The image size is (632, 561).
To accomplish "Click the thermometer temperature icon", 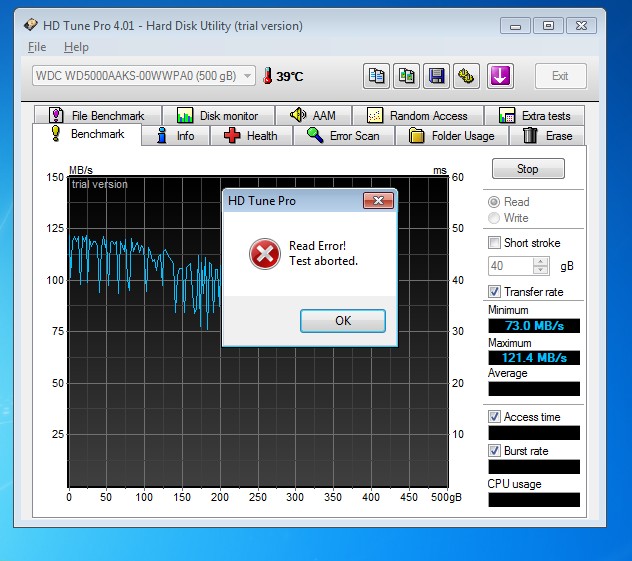I will tap(267, 76).
